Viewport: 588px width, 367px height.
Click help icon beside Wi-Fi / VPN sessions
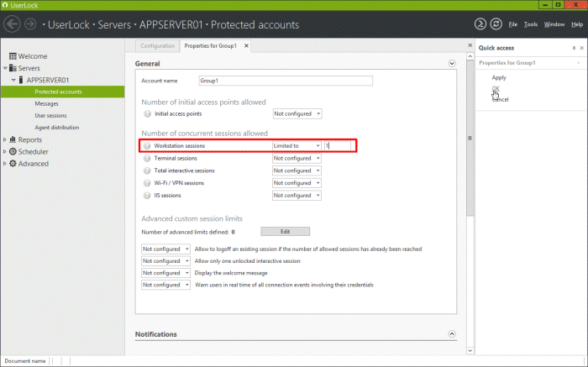[x=147, y=183]
